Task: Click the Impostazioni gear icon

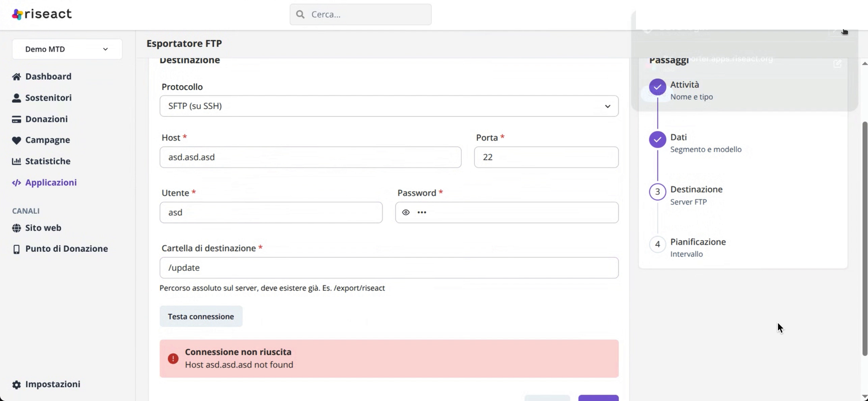Action: [17, 385]
